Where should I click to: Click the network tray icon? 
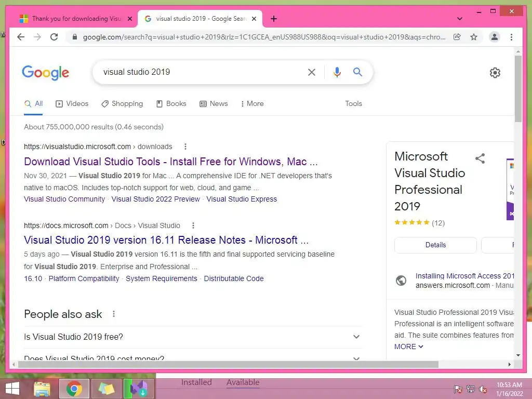coord(471,389)
